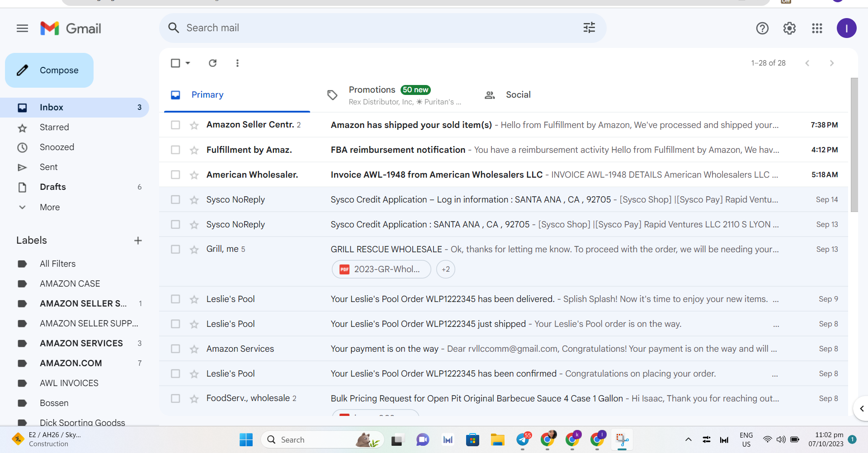The width and height of the screenshot is (868, 453).
Task: Go to the newer page arrow
Action: pyautogui.click(x=807, y=63)
